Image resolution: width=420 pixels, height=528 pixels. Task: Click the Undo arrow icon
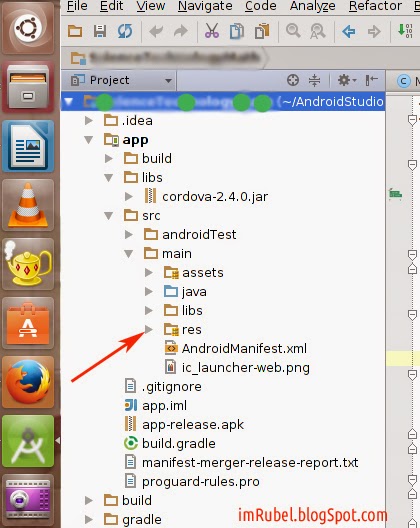coord(156,32)
